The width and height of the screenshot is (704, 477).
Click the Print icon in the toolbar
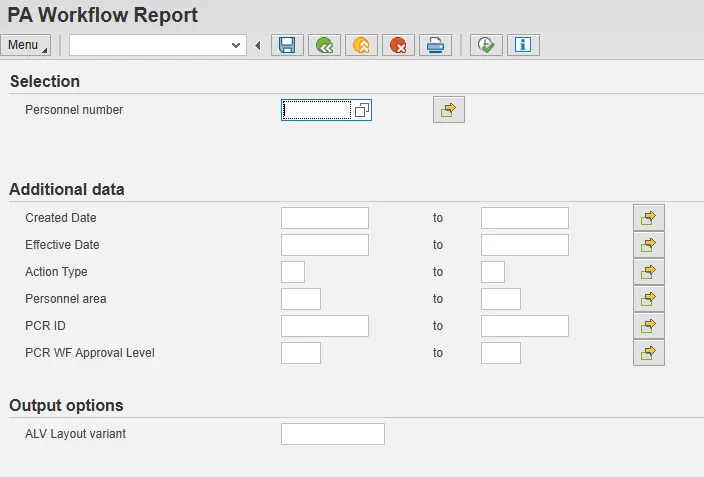435,45
